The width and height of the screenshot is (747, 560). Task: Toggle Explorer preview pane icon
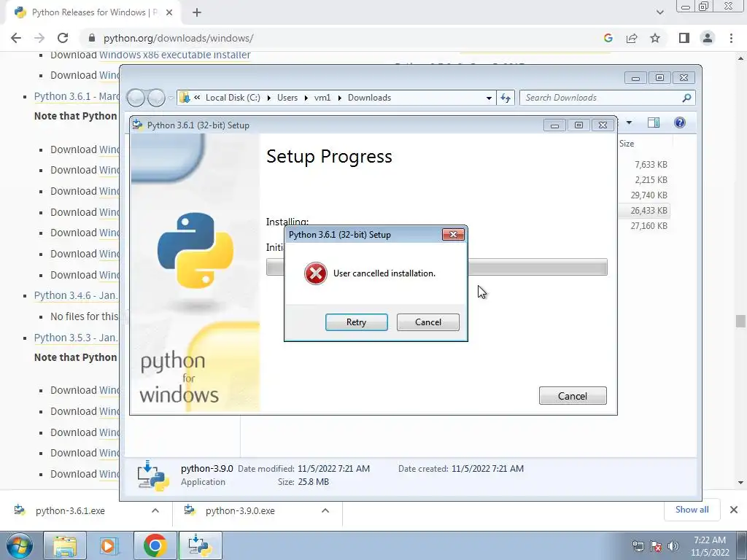pos(653,122)
